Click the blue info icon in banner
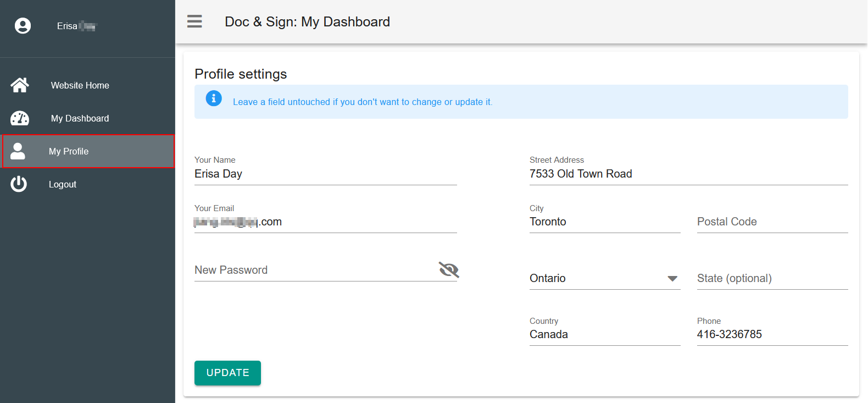868x403 pixels. coord(214,98)
